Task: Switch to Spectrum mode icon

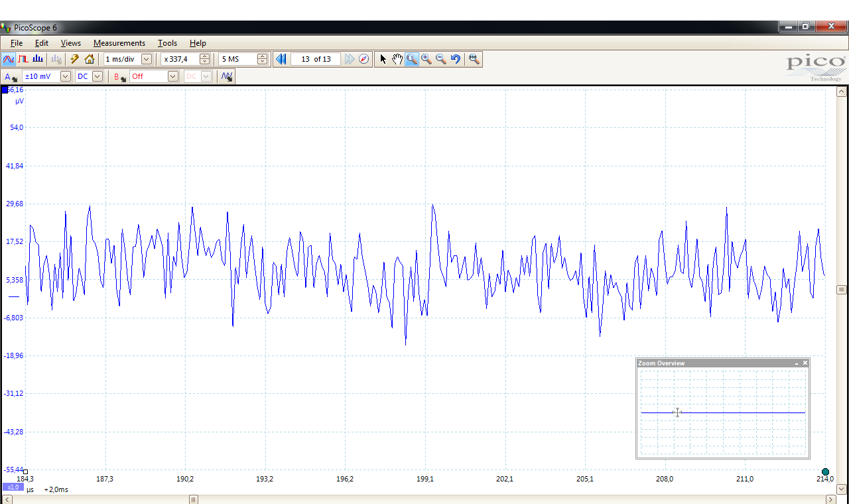Action: [38, 59]
